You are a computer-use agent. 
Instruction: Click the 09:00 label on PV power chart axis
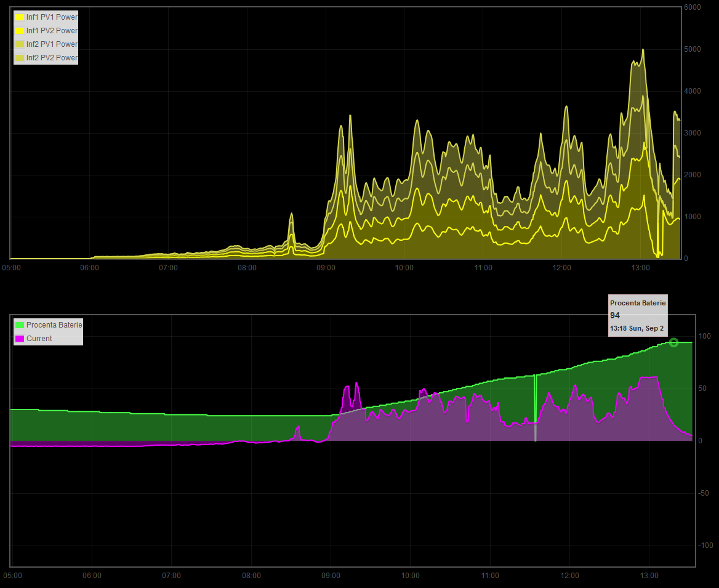pyautogui.click(x=326, y=268)
